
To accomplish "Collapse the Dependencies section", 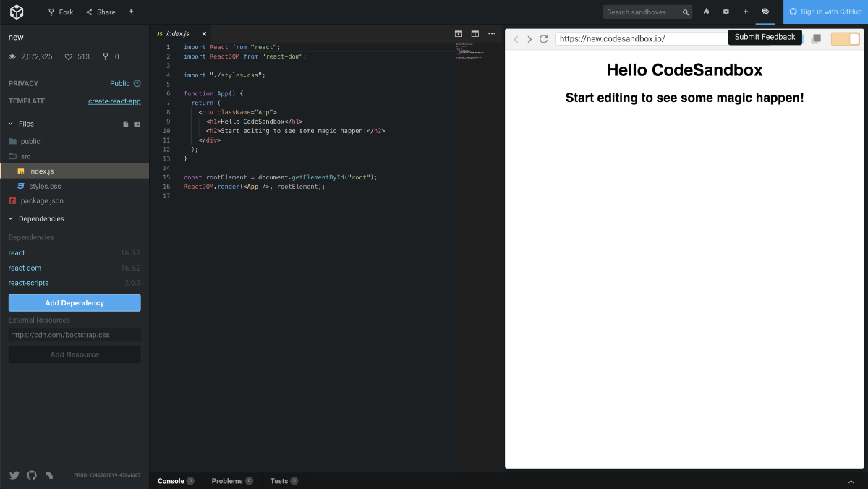I will 12,218.
